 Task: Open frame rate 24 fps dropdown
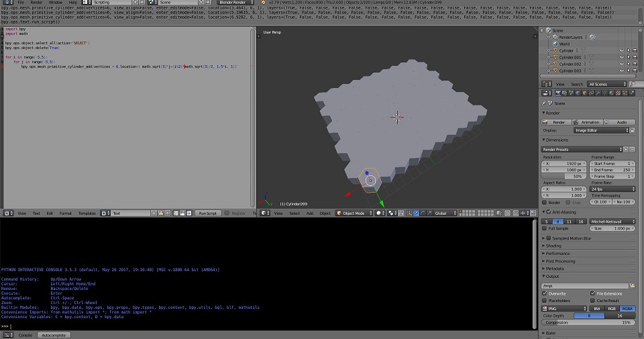coord(612,189)
